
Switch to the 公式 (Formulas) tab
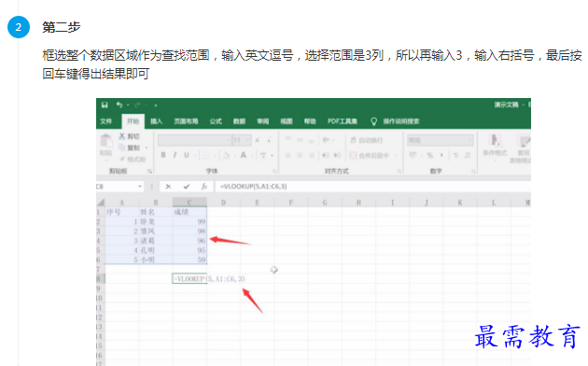[x=216, y=121]
